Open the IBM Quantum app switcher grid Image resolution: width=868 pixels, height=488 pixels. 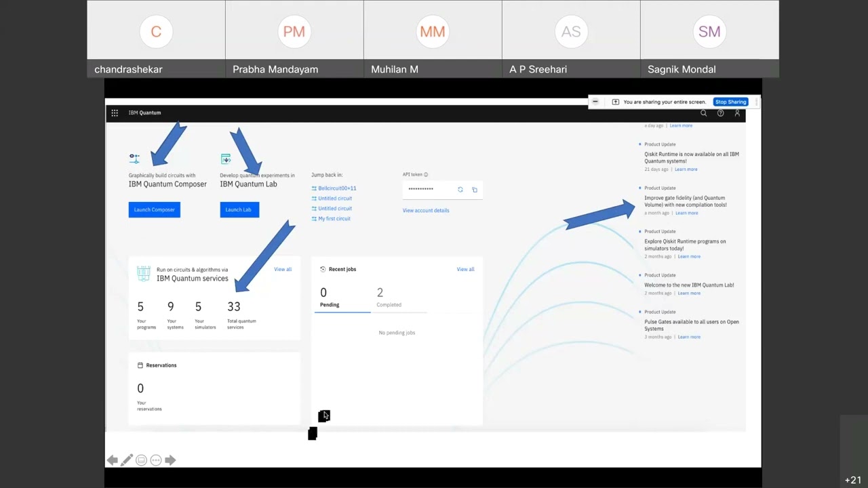click(115, 113)
